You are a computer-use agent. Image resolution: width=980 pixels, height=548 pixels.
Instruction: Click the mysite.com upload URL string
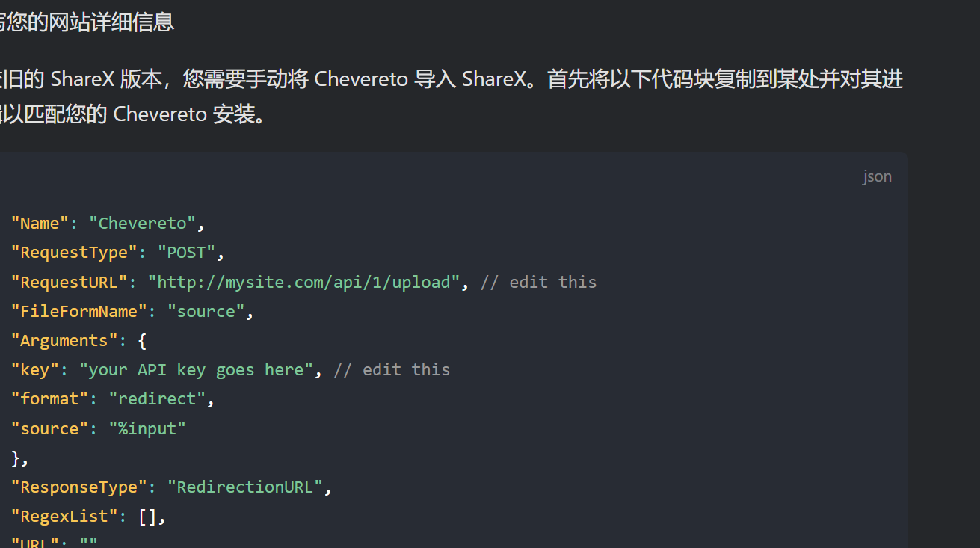pyautogui.click(x=303, y=282)
